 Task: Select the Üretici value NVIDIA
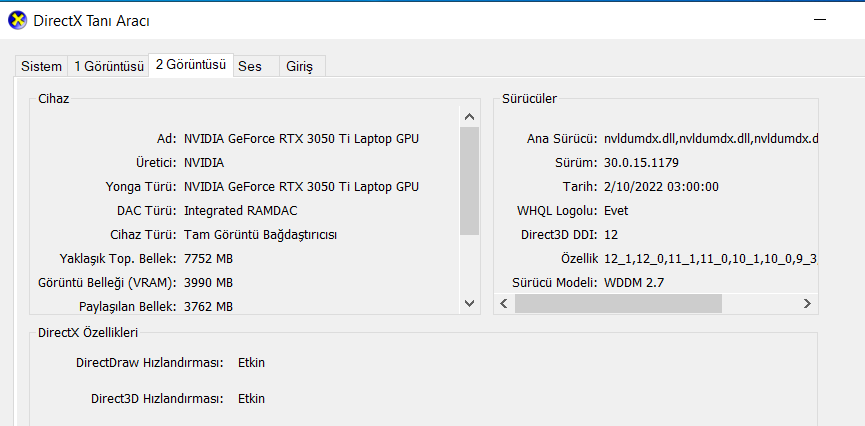point(204,162)
